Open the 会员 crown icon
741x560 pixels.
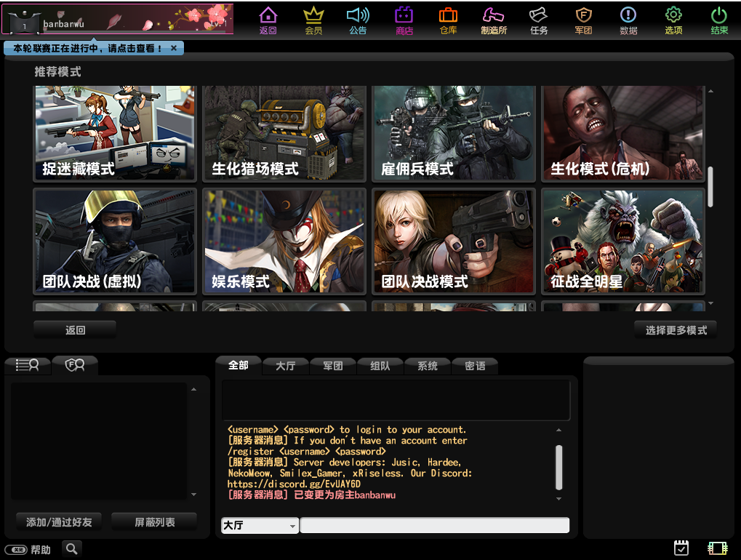point(313,20)
